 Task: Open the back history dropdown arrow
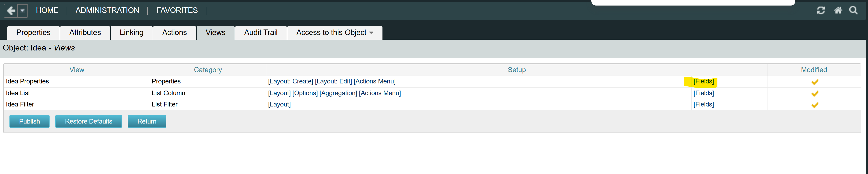click(x=22, y=11)
